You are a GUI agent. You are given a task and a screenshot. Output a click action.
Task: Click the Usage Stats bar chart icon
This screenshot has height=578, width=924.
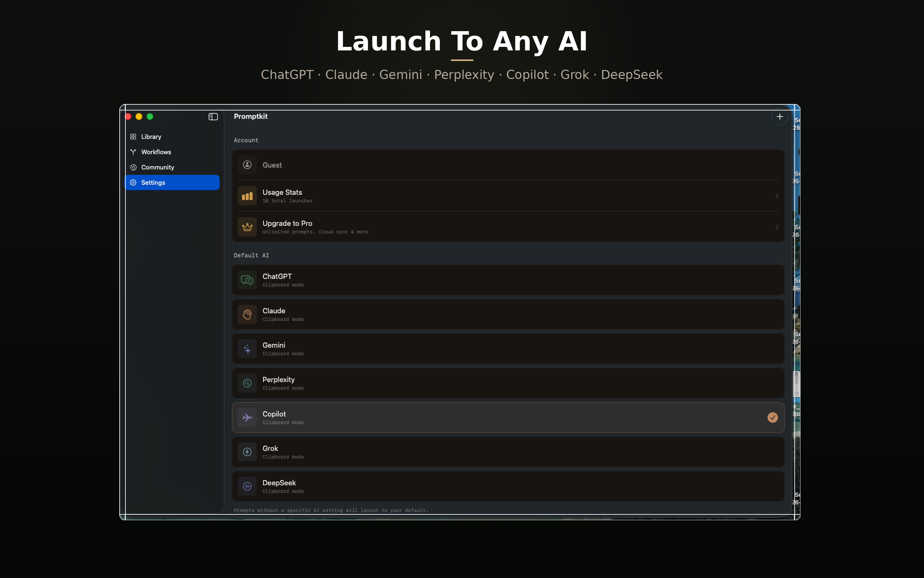coord(247,196)
